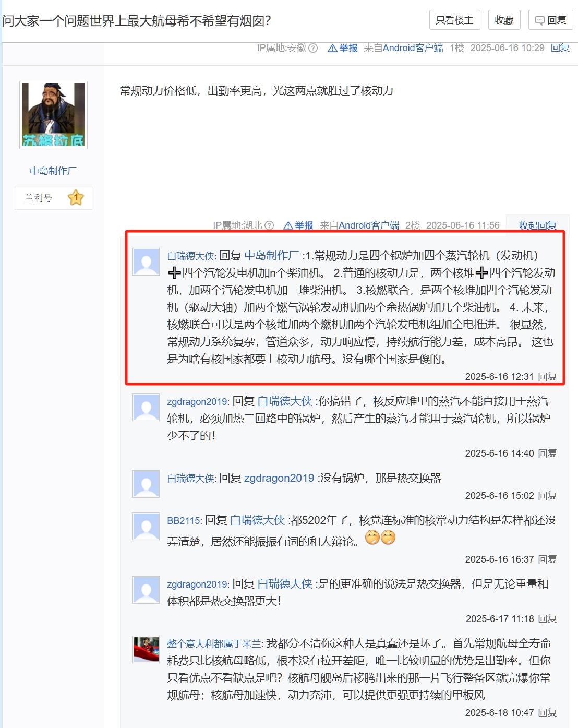
Task: Open the 中岛制作厂 username link under the avatar
Action: point(53,171)
